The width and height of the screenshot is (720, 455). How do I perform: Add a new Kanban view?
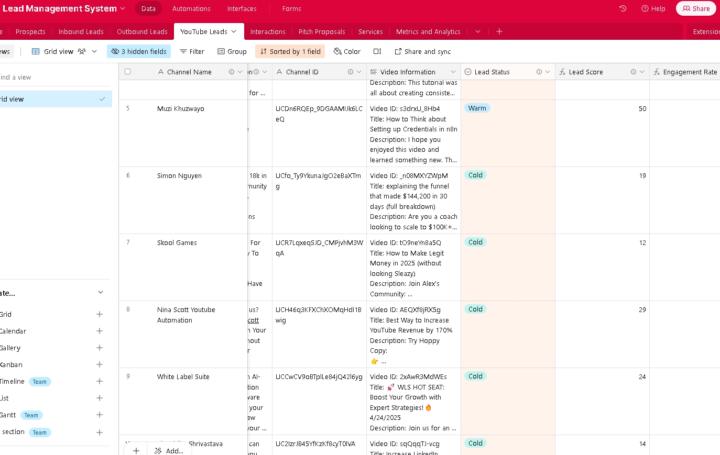(x=99, y=365)
